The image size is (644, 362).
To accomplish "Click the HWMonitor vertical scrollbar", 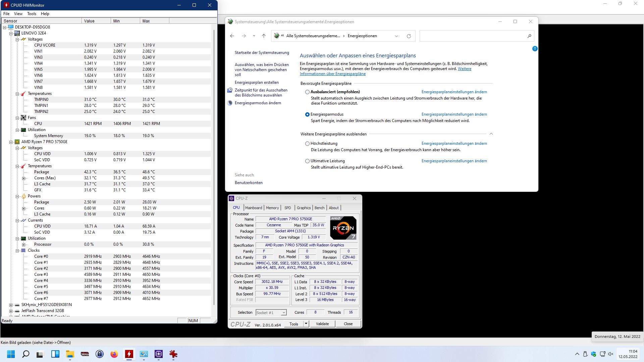I will pyautogui.click(x=214, y=168).
